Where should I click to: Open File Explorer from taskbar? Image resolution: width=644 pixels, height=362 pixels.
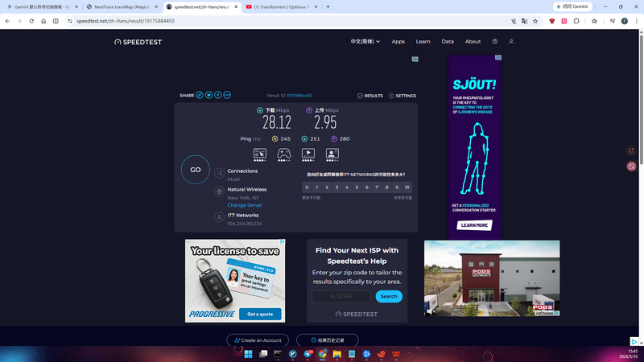(336, 354)
